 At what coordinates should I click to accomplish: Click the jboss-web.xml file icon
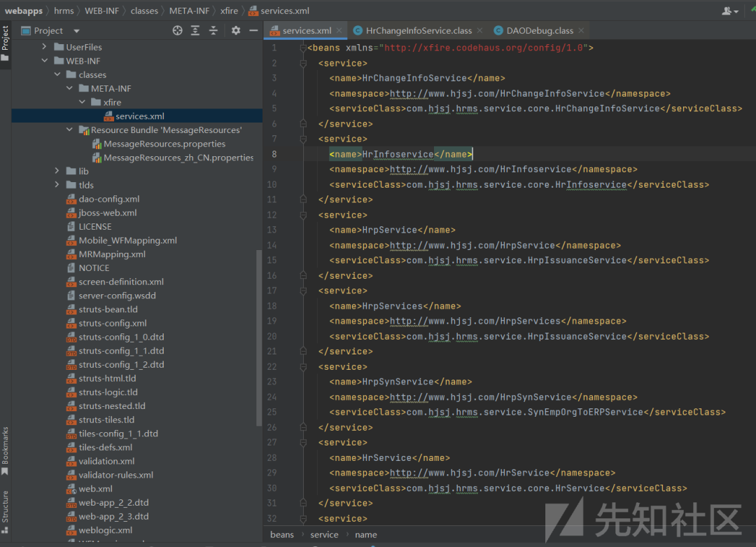pyautogui.click(x=71, y=213)
